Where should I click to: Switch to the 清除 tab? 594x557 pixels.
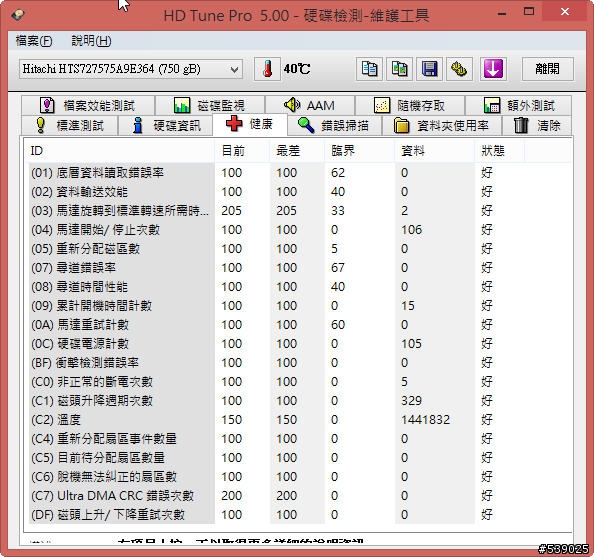pyautogui.click(x=537, y=125)
